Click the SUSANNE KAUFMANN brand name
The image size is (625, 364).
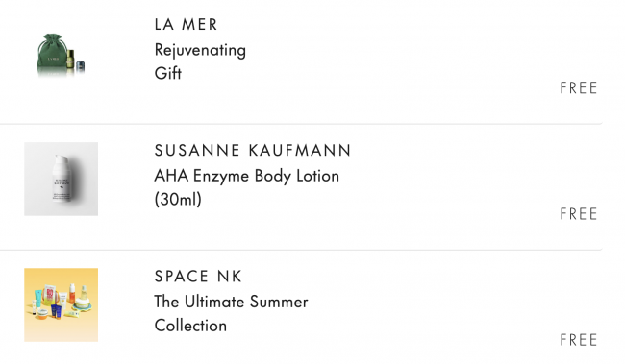(x=253, y=151)
